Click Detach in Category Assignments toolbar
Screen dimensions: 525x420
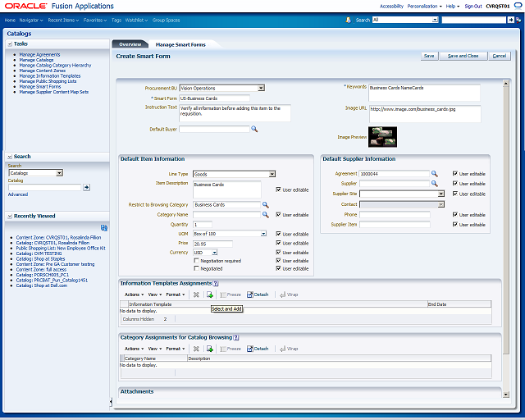tap(258, 349)
